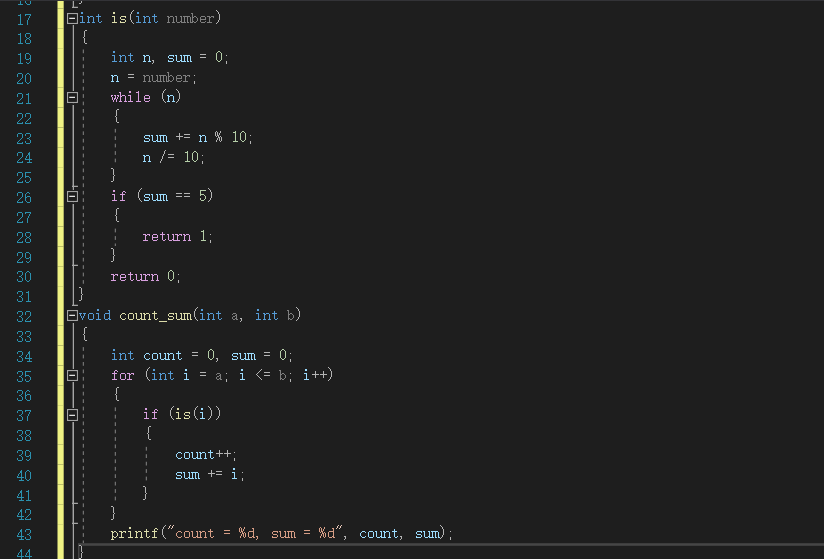Click line number 37 in the gutter

point(24,416)
